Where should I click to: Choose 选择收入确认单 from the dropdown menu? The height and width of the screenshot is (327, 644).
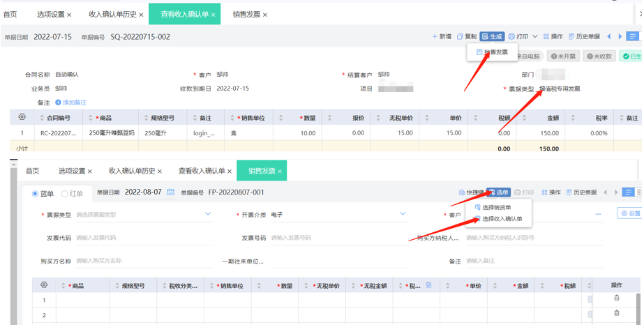pos(502,219)
